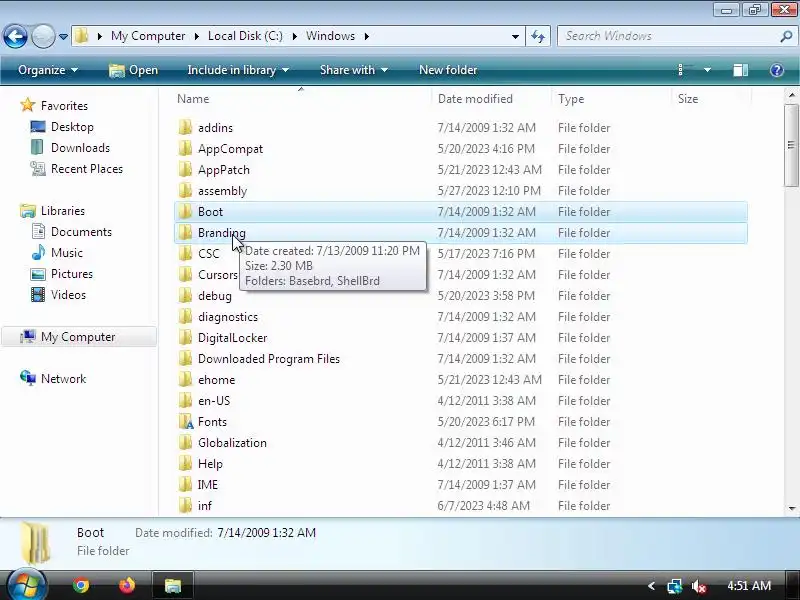Open the Share with menu
The width and height of the screenshot is (800, 600).
354,70
